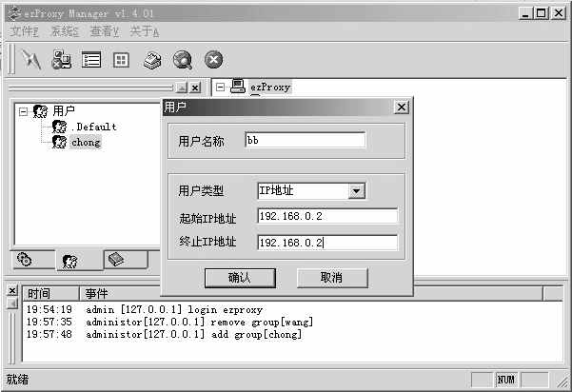The image size is (572, 392).
Task: Select log row 19:54:19 admin login
Action: (144, 309)
